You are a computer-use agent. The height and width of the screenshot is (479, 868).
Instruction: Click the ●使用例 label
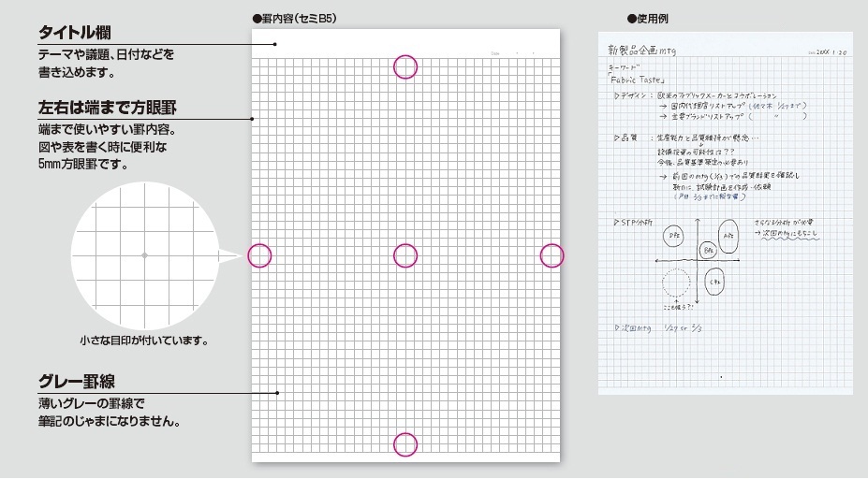point(647,19)
